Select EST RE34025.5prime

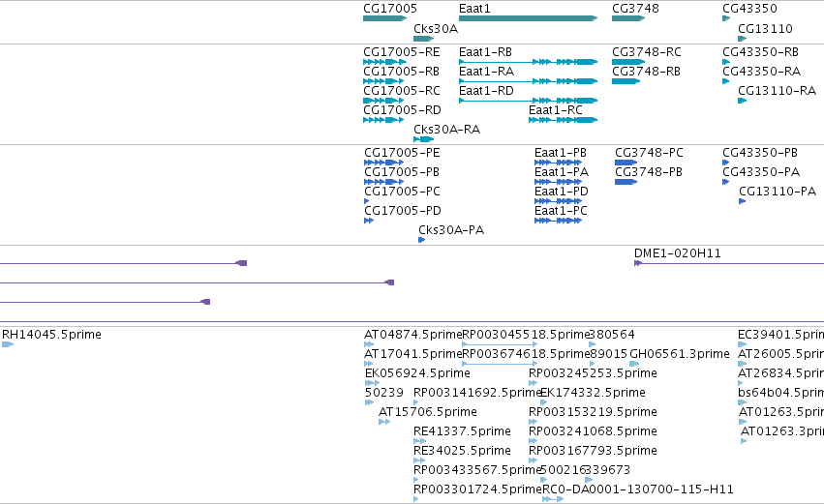pyautogui.click(x=462, y=452)
